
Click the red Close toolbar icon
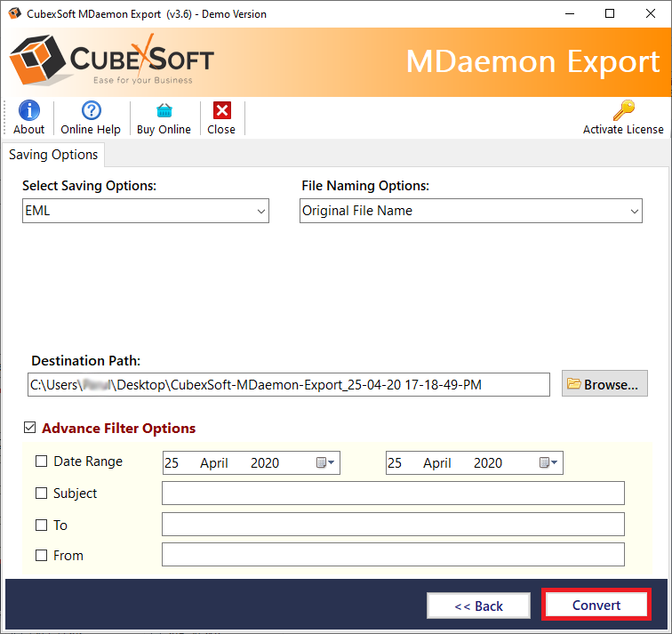pos(221,110)
